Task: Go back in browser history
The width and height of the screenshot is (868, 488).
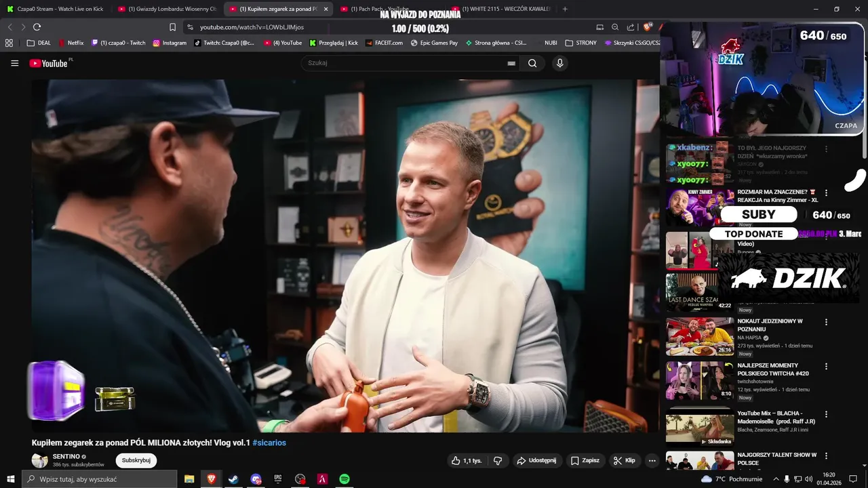Action: (x=9, y=27)
